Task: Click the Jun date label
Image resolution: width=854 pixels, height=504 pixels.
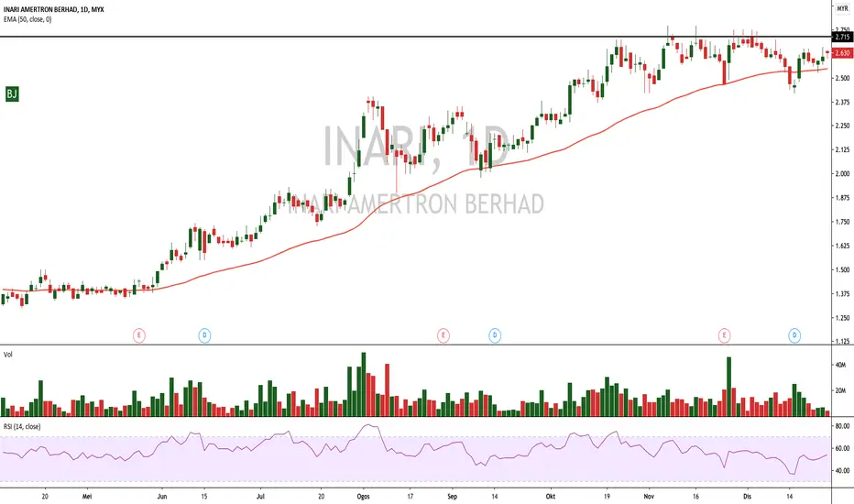Action: click(x=162, y=497)
